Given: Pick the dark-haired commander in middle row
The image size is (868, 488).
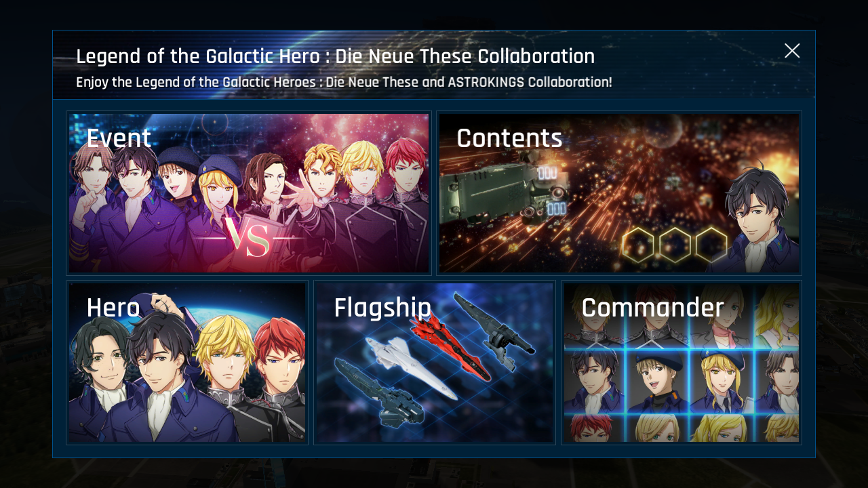Looking at the screenshot, I should [x=594, y=381].
